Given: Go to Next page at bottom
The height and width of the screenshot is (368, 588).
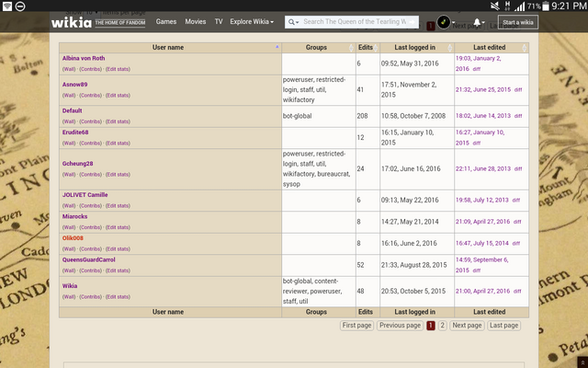Looking at the screenshot, I should click(467, 325).
